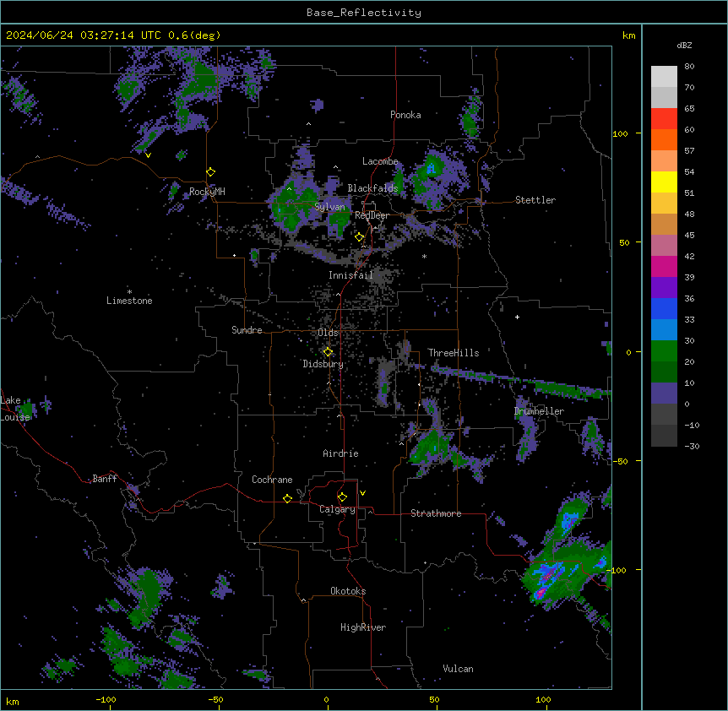Click the Airdrie city label
This screenshot has height=711, width=728.
pyautogui.click(x=341, y=453)
